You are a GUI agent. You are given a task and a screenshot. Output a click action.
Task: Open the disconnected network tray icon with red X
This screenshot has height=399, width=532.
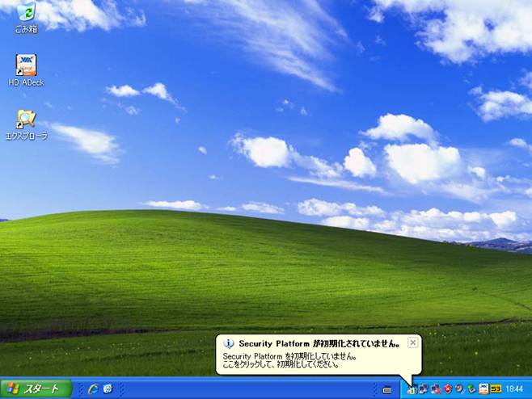point(436,389)
